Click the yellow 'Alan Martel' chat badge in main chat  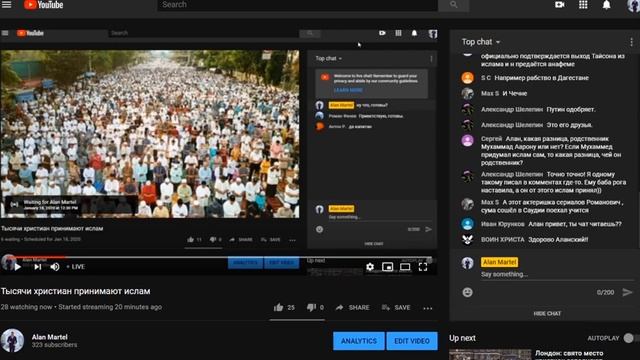(x=499, y=262)
